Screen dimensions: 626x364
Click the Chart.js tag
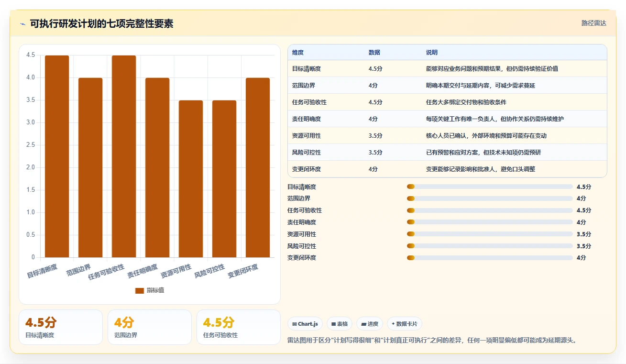click(305, 324)
